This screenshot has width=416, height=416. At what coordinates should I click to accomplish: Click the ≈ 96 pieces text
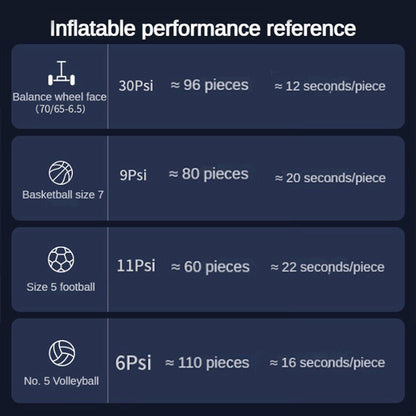(x=209, y=85)
